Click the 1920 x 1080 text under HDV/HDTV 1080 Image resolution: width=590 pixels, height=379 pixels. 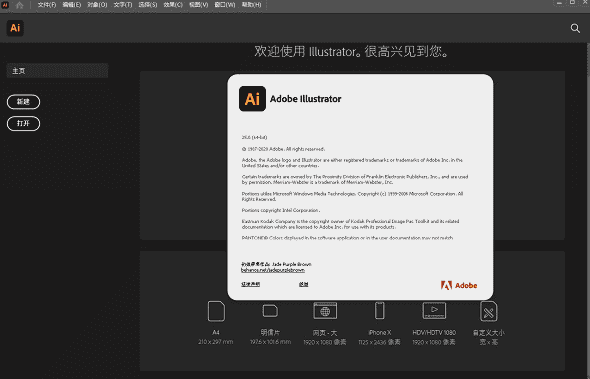[434, 342]
